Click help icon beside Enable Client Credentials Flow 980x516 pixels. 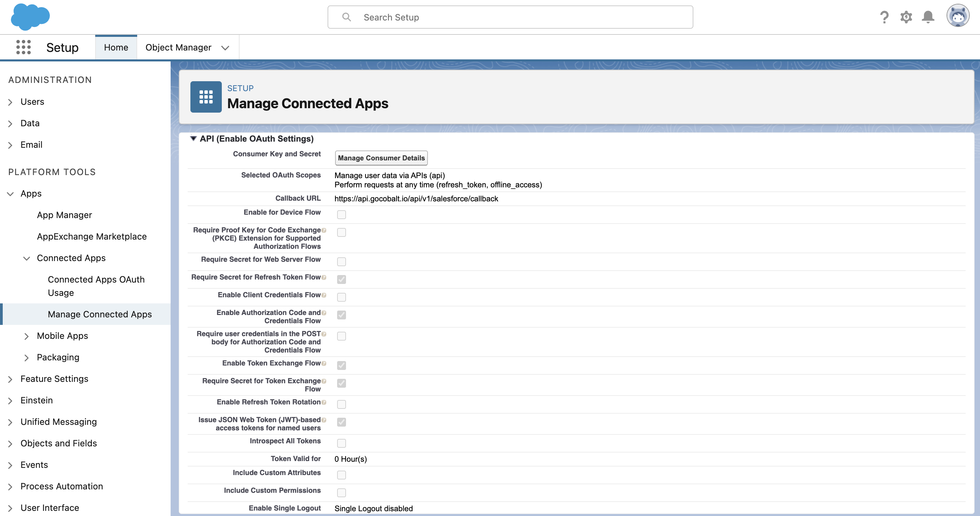tap(324, 295)
